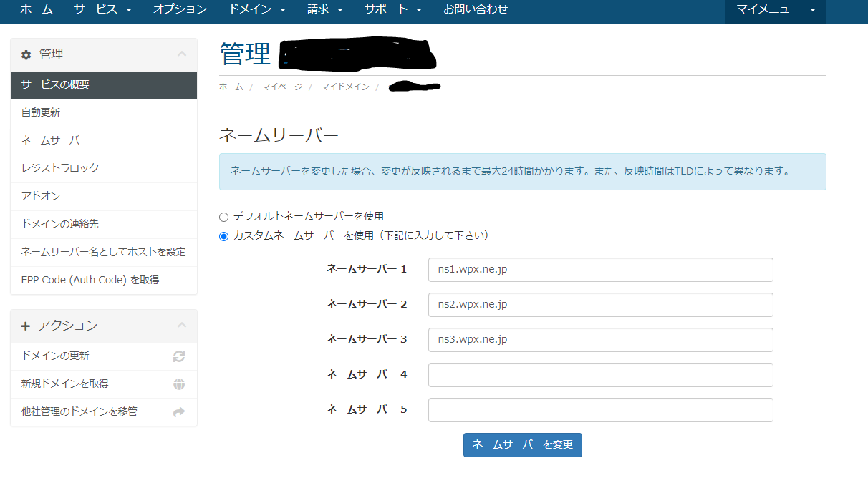Click ホーム breadcrumb link
The height and width of the screenshot is (478, 868).
pyautogui.click(x=231, y=87)
